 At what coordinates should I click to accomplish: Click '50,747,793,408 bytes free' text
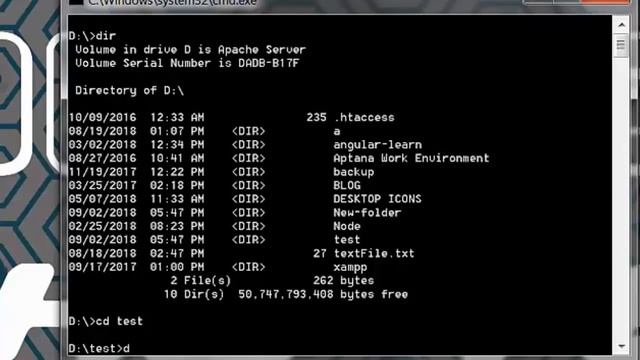click(323, 294)
